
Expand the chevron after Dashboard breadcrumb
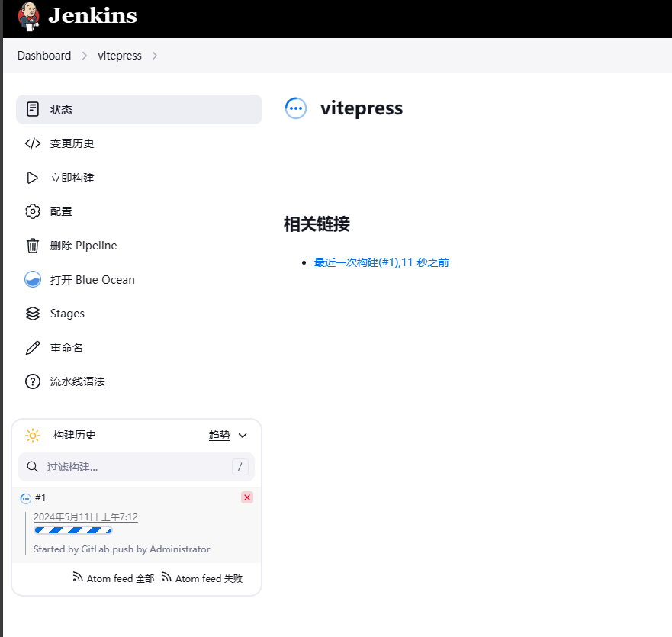click(85, 56)
